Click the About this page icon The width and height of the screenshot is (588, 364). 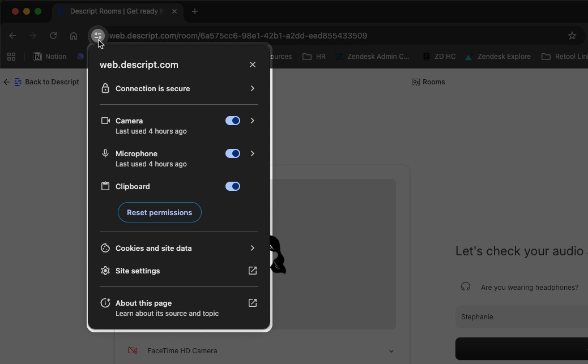pyautogui.click(x=105, y=303)
